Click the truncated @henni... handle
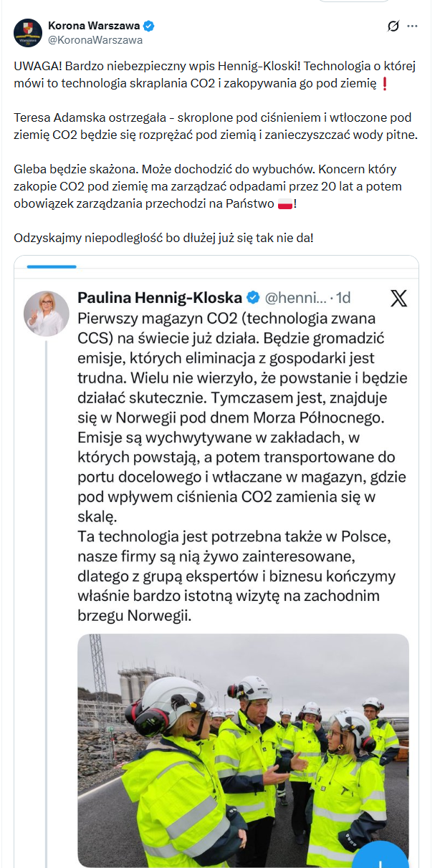This screenshot has height=868, width=440. [x=297, y=297]
